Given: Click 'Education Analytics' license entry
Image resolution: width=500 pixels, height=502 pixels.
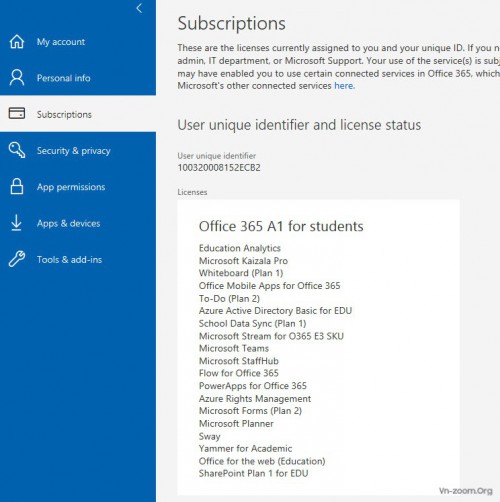Looking at the screenshot, I should (x=240, y=248).
